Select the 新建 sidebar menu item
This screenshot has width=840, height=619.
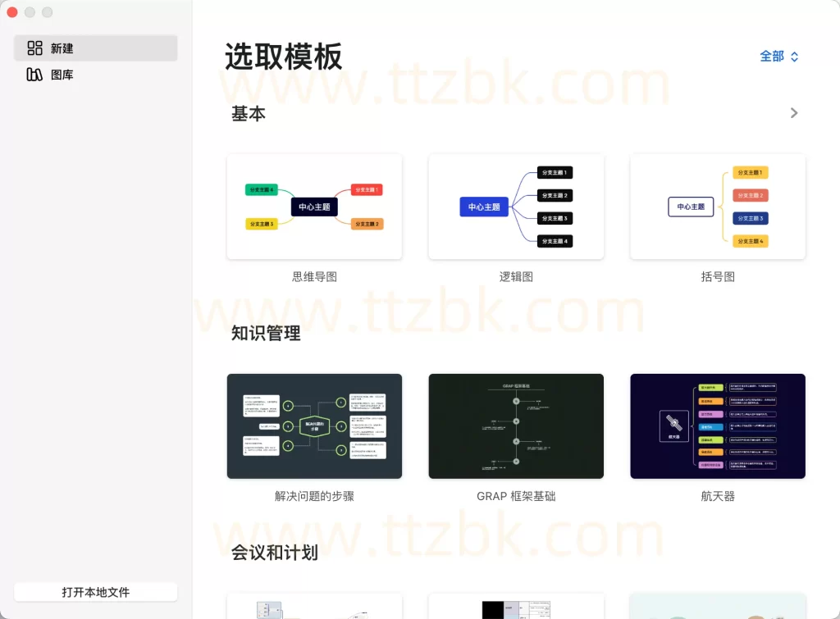point(95,48)
